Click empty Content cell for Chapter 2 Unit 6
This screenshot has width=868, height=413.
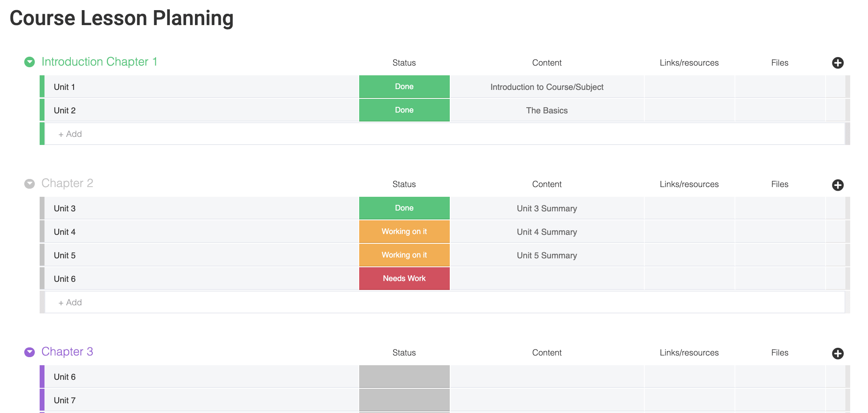point(547,279)
